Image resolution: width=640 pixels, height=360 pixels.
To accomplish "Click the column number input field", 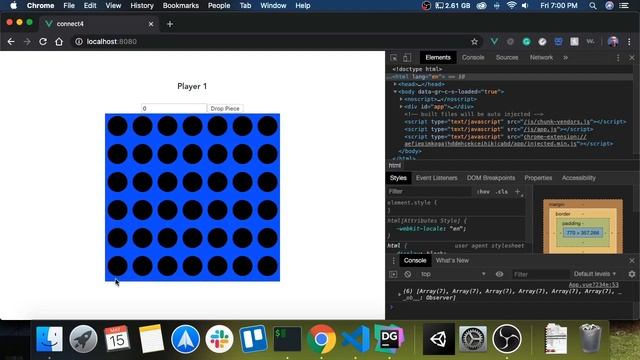I will pos(174,109).
